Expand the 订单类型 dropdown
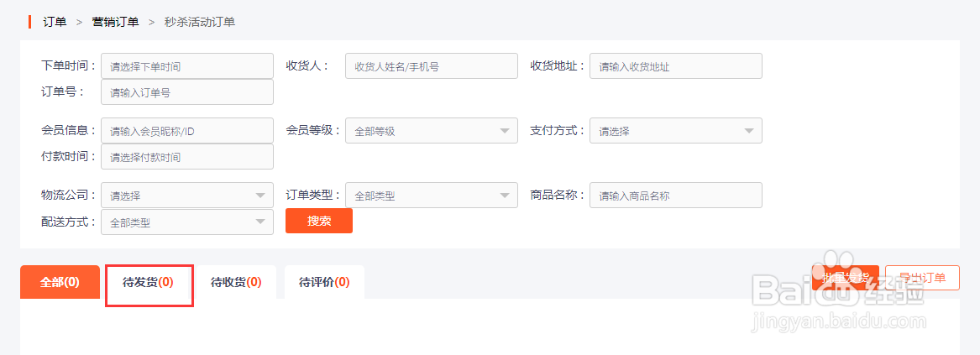Viewport: 980px width, 355px height. (x=431, y=196)
